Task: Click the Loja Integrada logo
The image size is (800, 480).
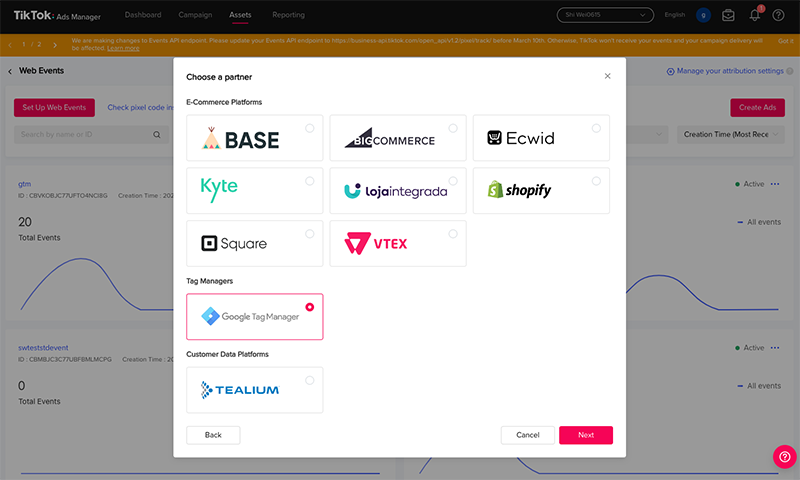Action: pyautogui.click(x=395, y=191)
